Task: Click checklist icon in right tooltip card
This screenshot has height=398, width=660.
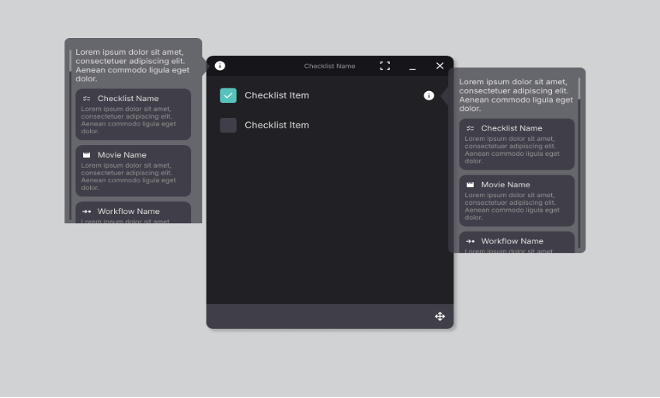Action: click(x=470, y=128)
